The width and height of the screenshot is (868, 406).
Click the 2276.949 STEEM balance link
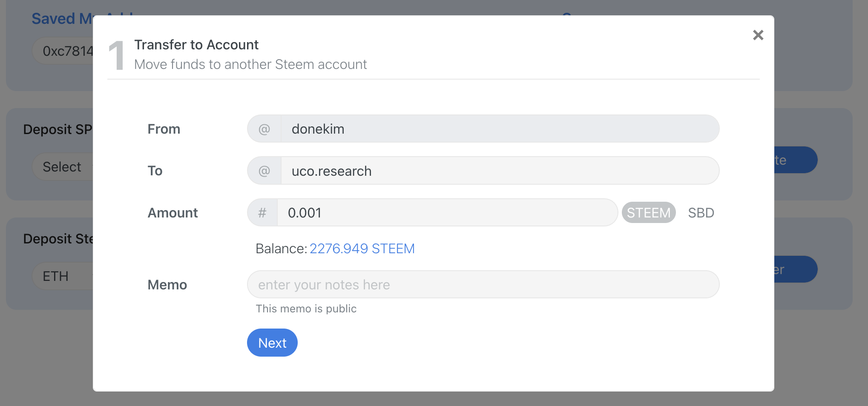coord(362,249)
